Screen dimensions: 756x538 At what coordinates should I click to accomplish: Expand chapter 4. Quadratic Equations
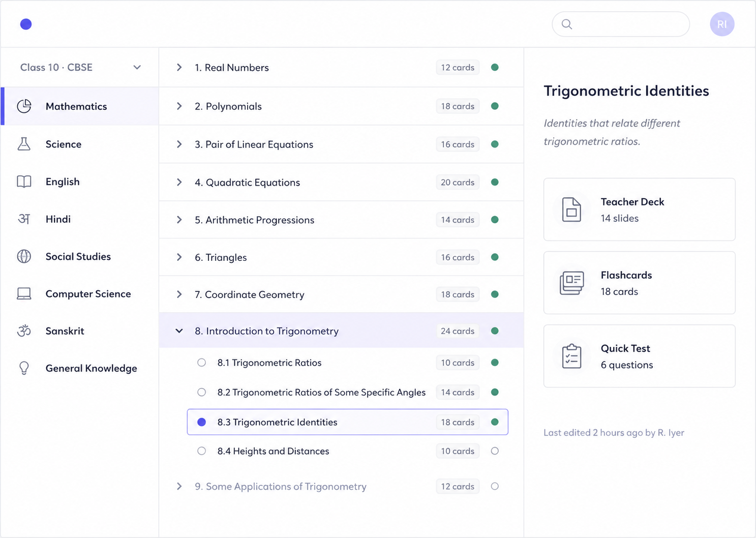(x=179, y=182)
